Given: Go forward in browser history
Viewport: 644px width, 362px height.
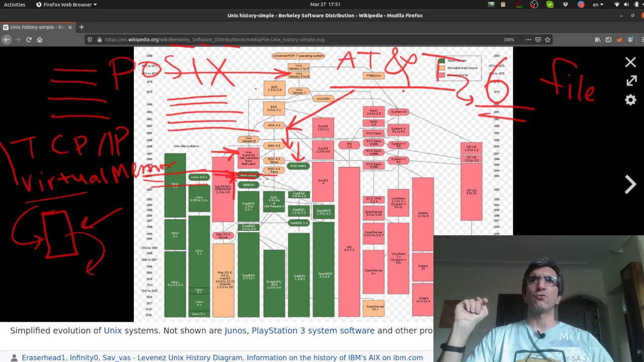Looking at the screenshot, I should 18,40.
